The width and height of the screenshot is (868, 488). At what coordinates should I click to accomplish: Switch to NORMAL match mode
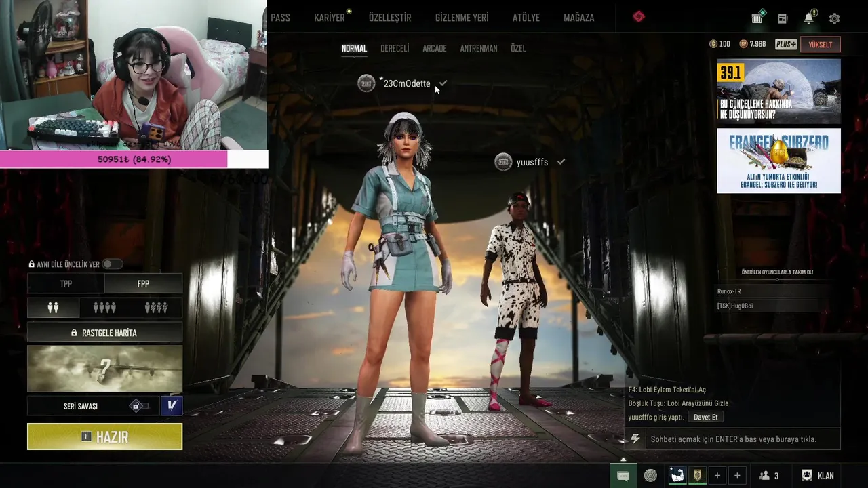coord(354,49)
